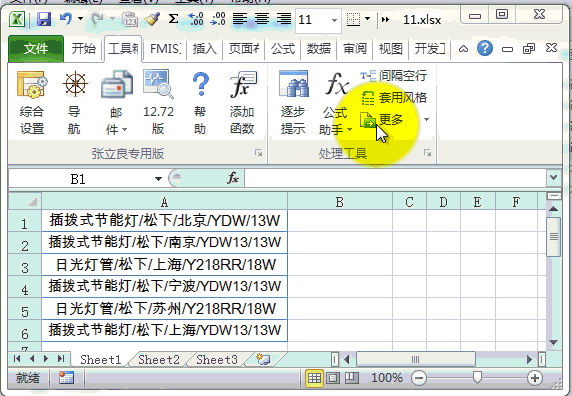
Task: Open the Name Box dropdown arrow
Action: click(x=158, y=179)
